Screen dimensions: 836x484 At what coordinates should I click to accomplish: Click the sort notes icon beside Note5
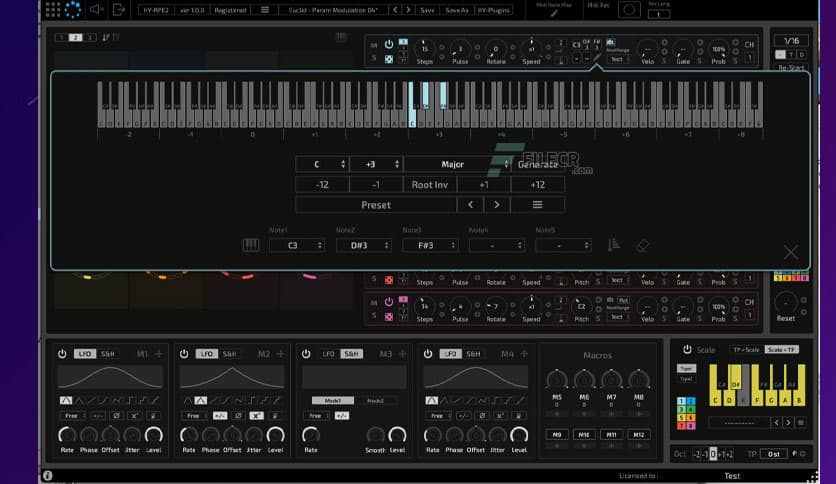[x=614, y=245]
